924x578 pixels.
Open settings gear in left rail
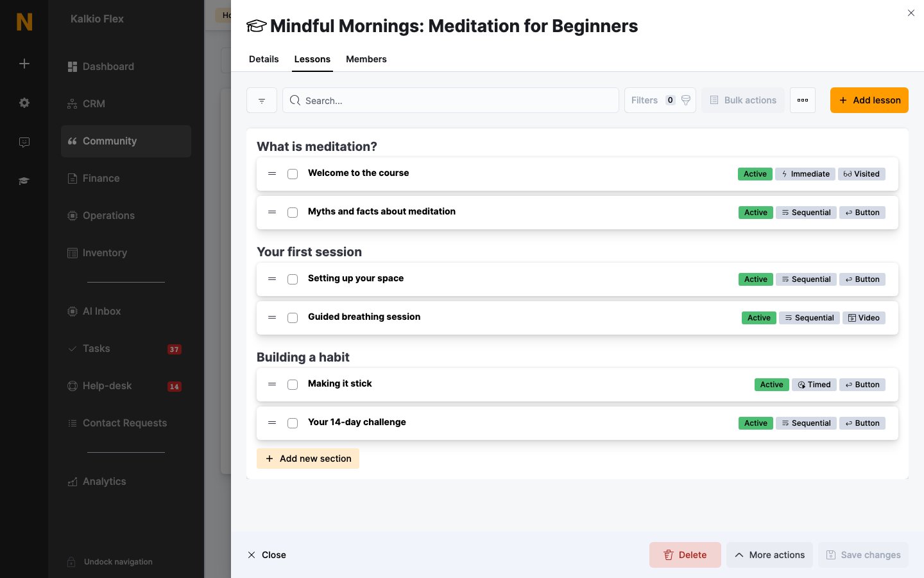(x=24, y=103)
